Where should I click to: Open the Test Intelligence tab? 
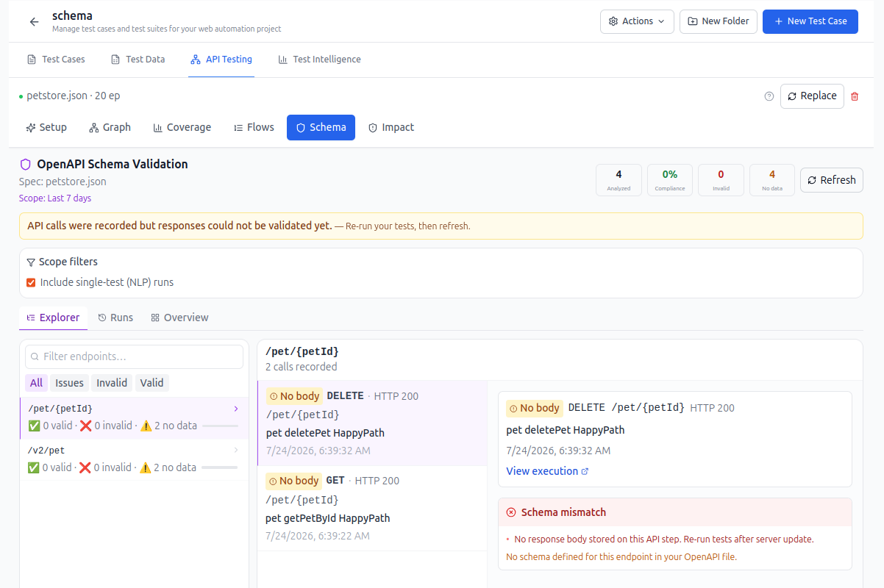click(x=319, y=60)
